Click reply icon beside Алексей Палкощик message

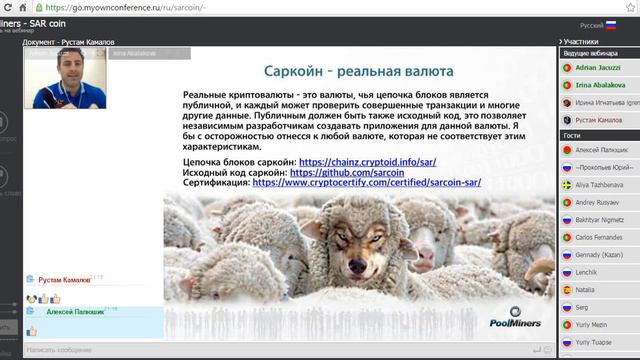pos(30,311)
